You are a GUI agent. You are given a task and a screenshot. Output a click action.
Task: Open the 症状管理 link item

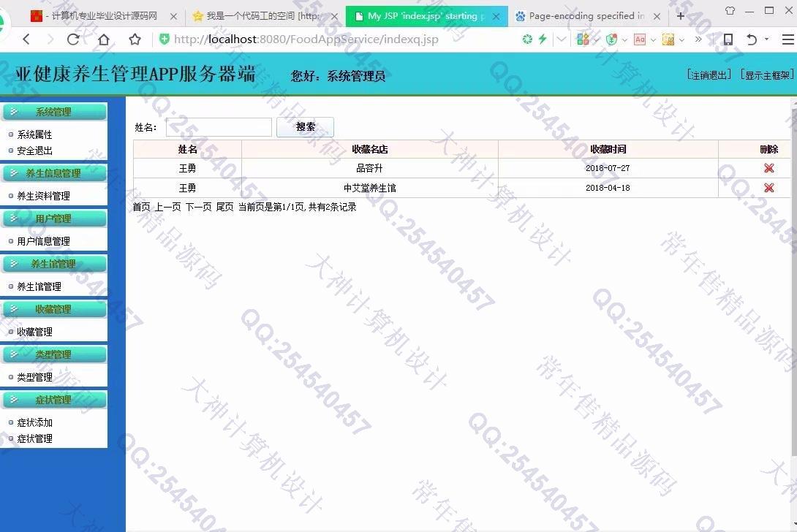click(34, 438)
